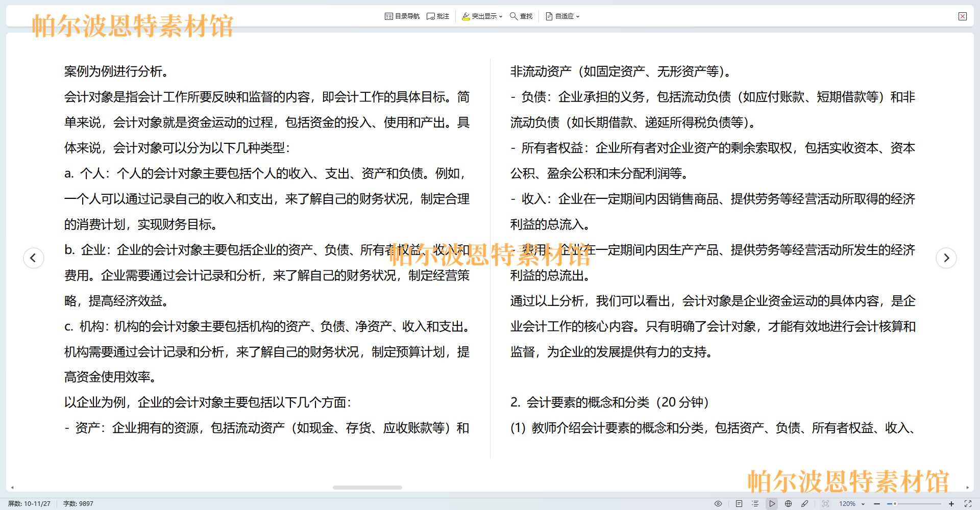Click the 字数: 9897 word count
This screenshot has height=510, width=980.
point(78,503)
